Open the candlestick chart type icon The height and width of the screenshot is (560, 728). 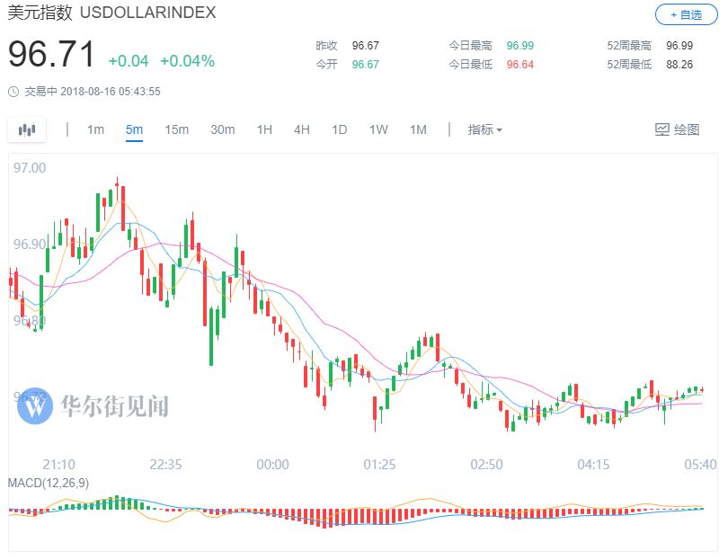pos(27,129)
